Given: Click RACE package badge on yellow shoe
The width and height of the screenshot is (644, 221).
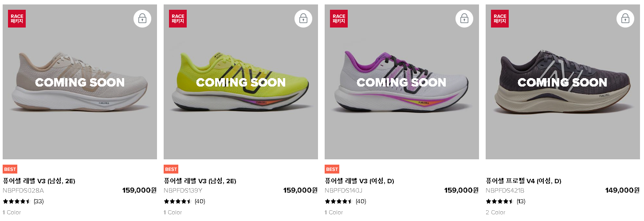Looking at the screenshot, I should click(178, 19).
